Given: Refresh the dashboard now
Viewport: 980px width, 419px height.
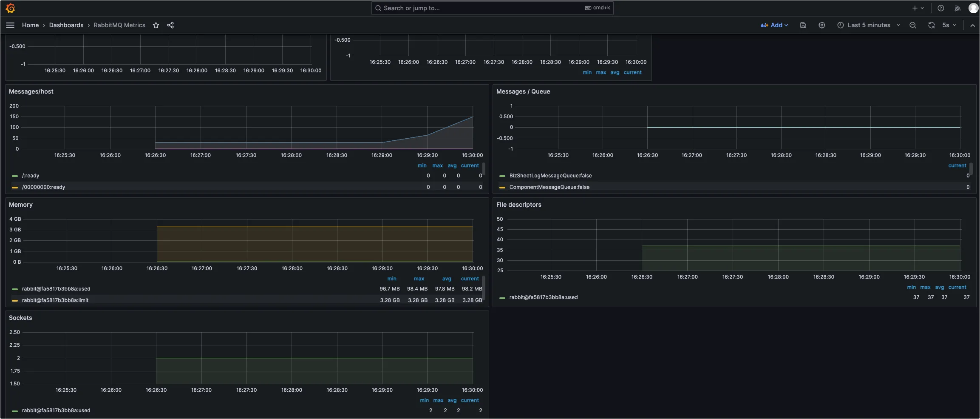Looking at the screenshot, I should tap(931, 25).
